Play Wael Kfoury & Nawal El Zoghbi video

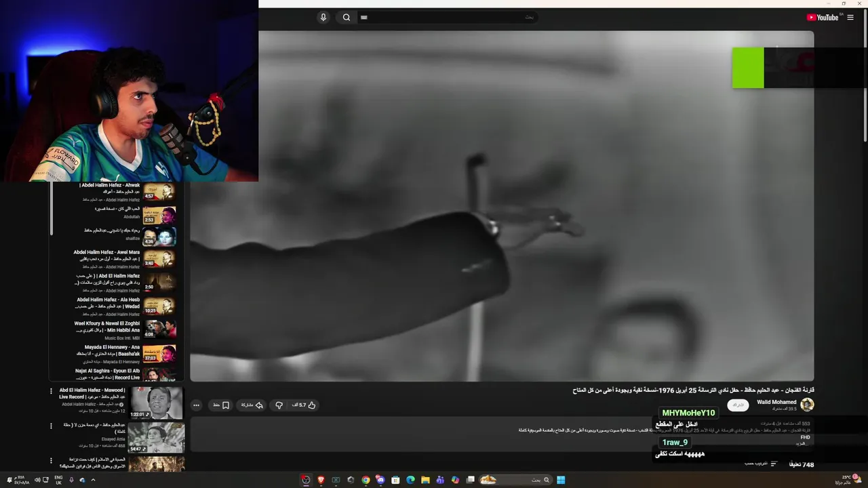pyautogui.click(x=159, y=329)
